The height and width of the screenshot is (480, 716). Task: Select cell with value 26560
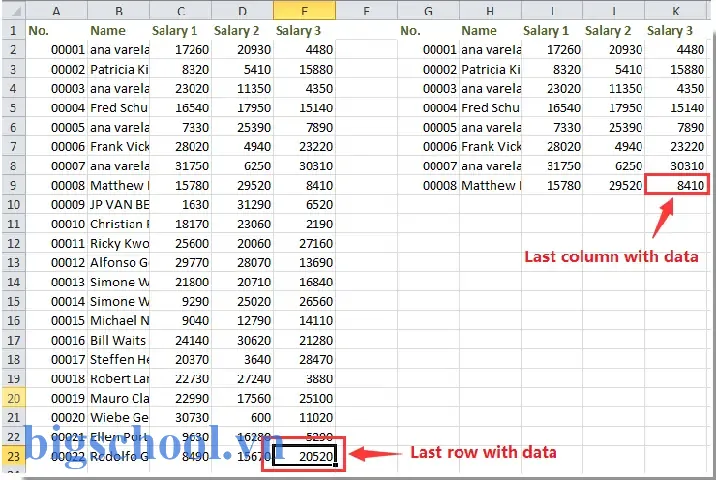[x=305, y=301]
